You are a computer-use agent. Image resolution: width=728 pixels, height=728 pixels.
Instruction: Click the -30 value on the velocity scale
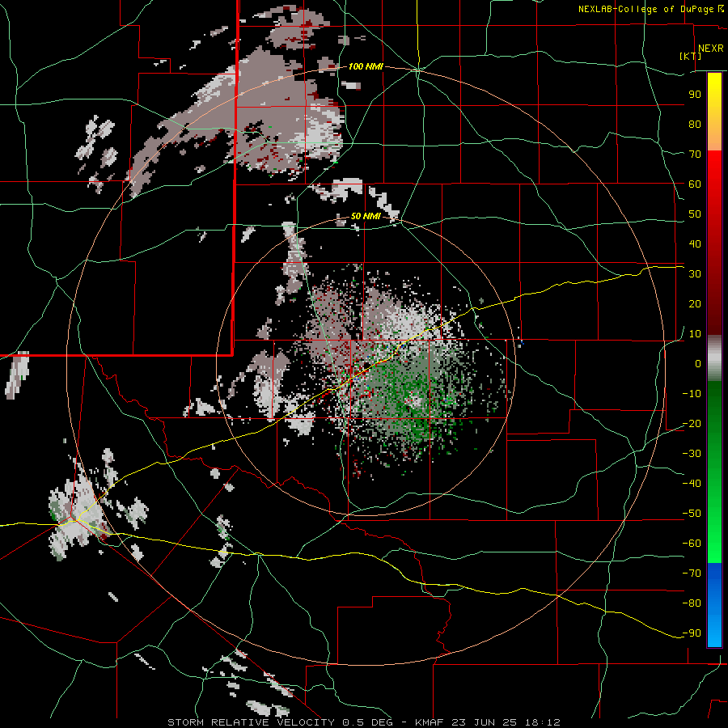tap(692, 454)
